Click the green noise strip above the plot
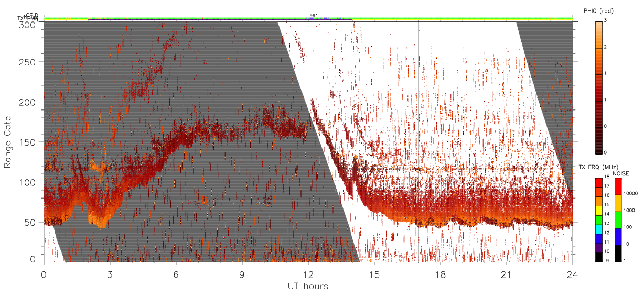Viewport: 644px width, 297px height. (308, 18)
